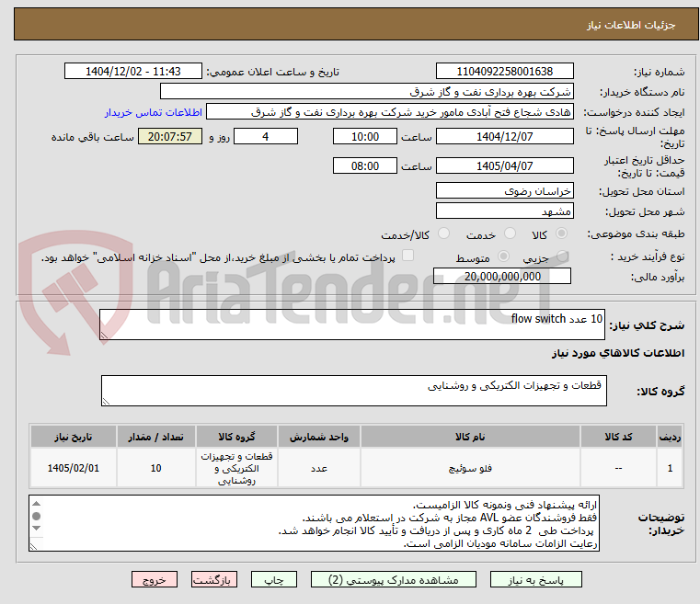Click the quantity cell showing 10
Screen dimensions: 700x604
pyautogui.click(x=155, y=468)
